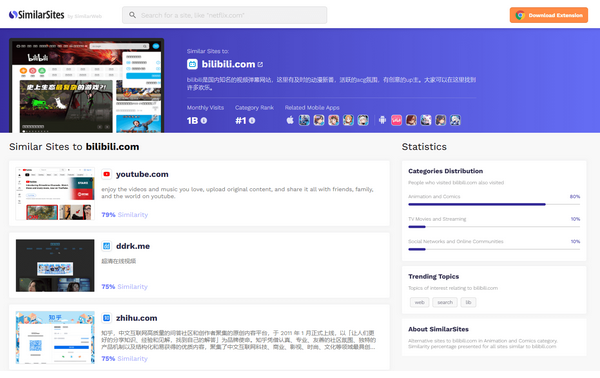Click the 'Related Mobile Apps' label

(312, 108)
